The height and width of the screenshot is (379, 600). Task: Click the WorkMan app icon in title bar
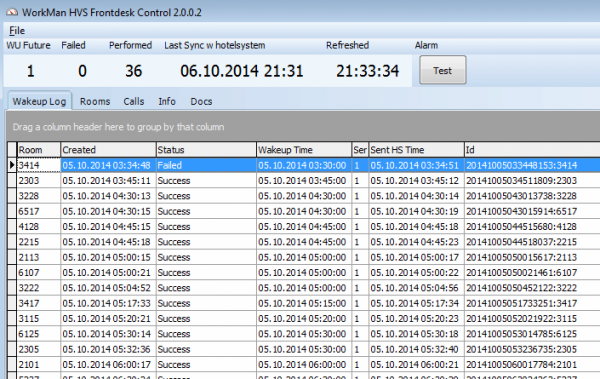click(12, 12)
